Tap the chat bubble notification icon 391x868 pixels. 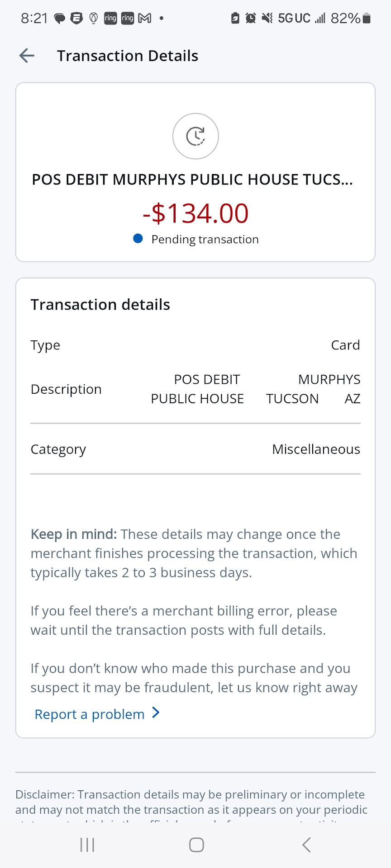coord(60,19)
